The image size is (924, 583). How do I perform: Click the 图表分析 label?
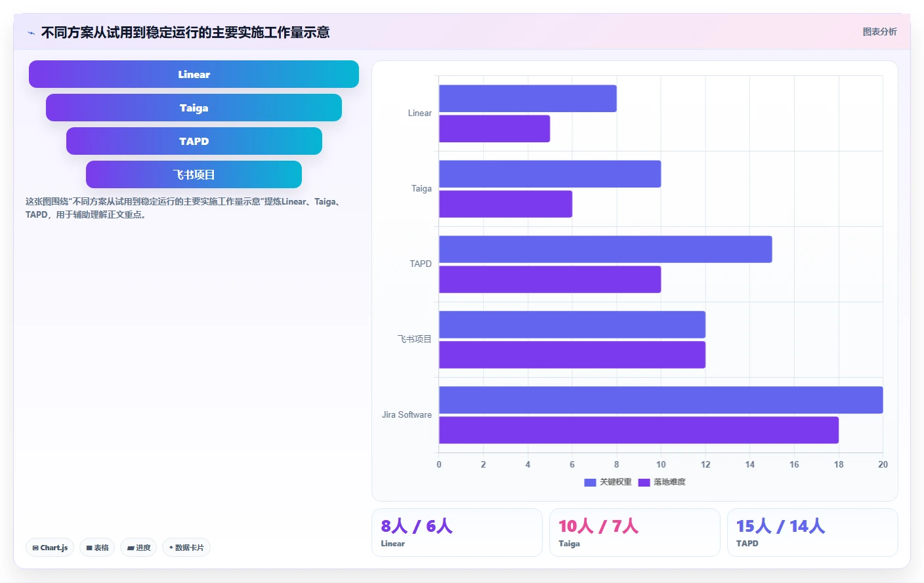click(x=879, y=31)
